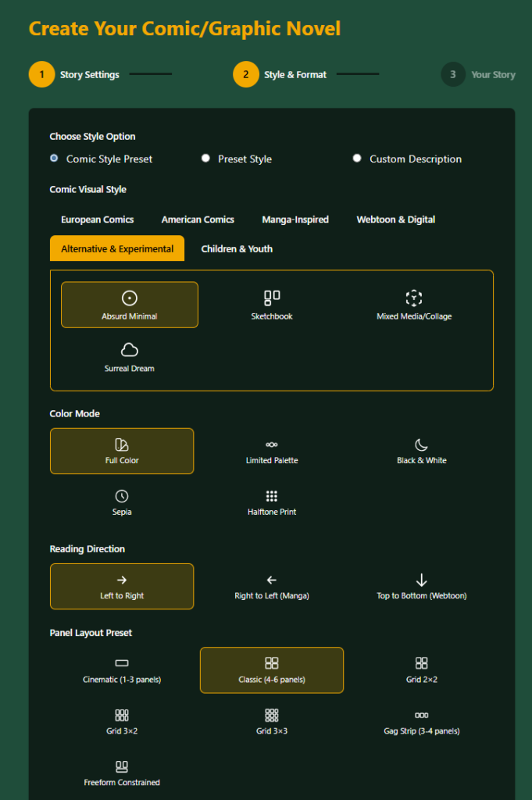Image resolution: width=532 pixels, height=800 pixels.
Task: Choose the Custom Description radio option
Action: tap(357, 159)
